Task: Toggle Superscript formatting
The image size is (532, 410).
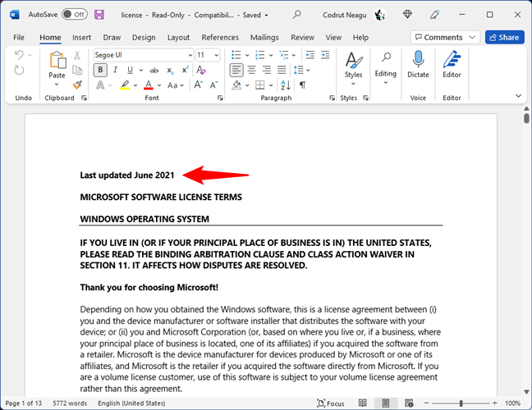Action: [x=185, y=70]
